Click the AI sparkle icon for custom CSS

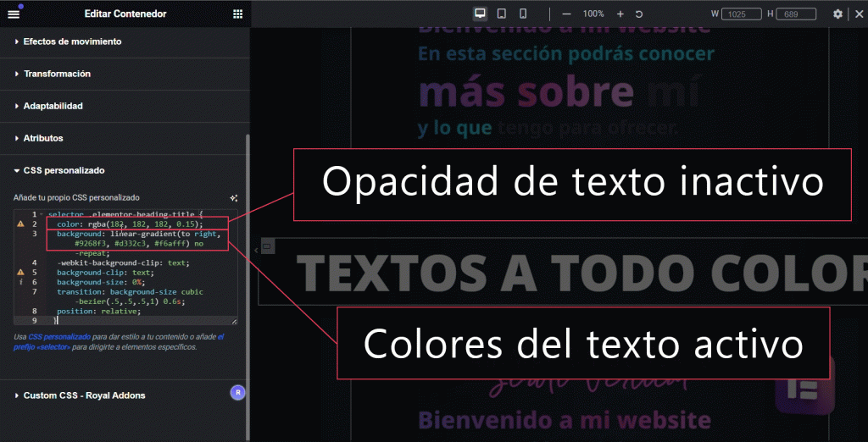click(x=233, y=197)
